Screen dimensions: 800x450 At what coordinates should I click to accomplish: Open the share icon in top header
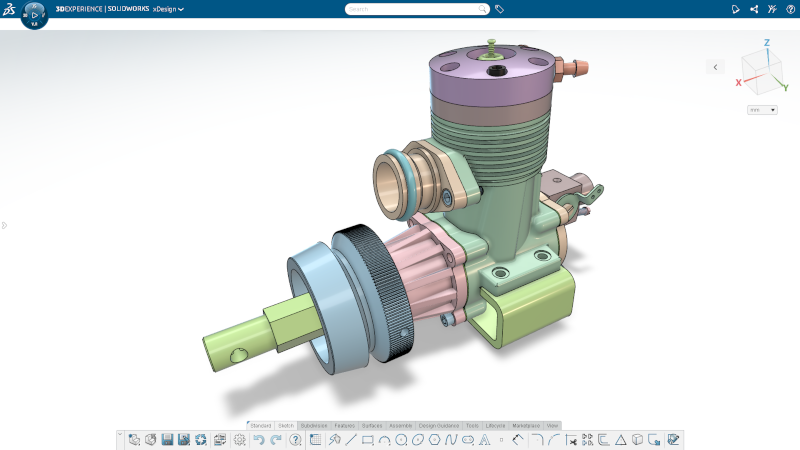click(x=753, y=9)
